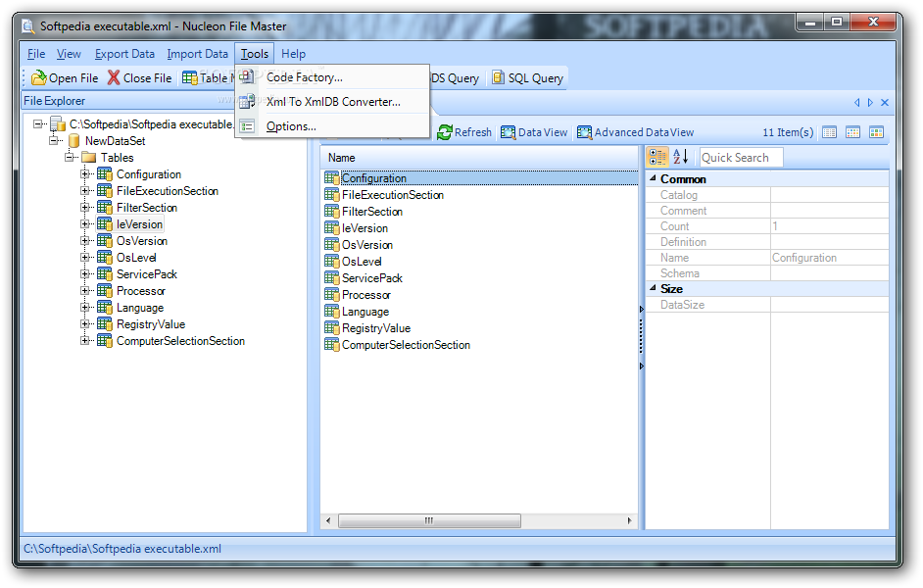Click the red X Close File icon
The image size is (923, 588).
click(114, 77)
